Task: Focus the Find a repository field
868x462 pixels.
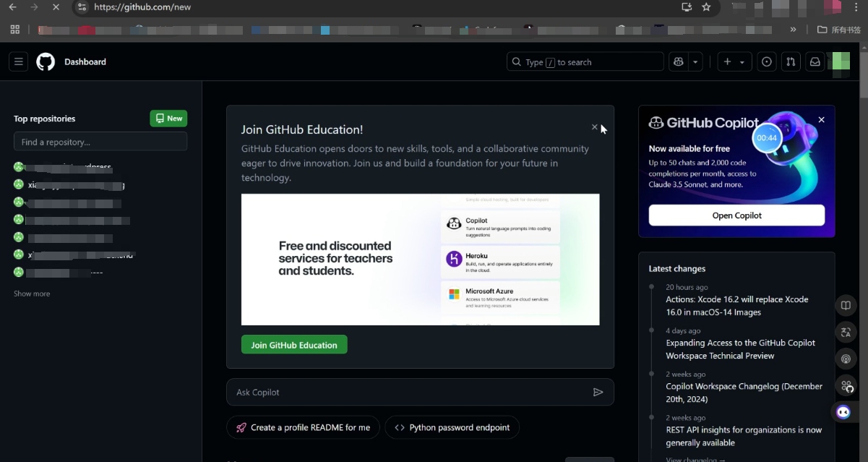Action: pos(100,142)
